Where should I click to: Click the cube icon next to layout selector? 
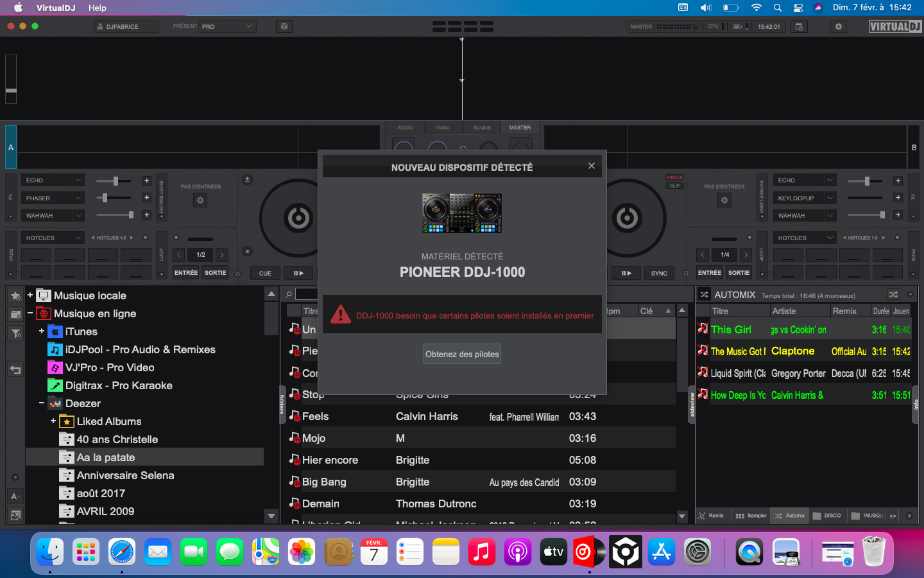click(x=284, y=26)
